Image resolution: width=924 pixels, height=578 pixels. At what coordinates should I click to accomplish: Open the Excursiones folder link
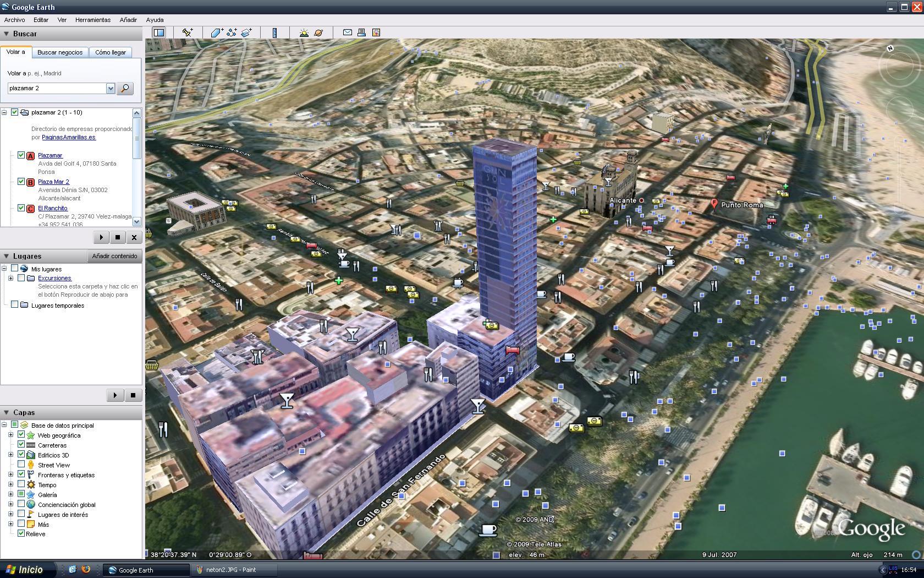click(x=54, y=278)
